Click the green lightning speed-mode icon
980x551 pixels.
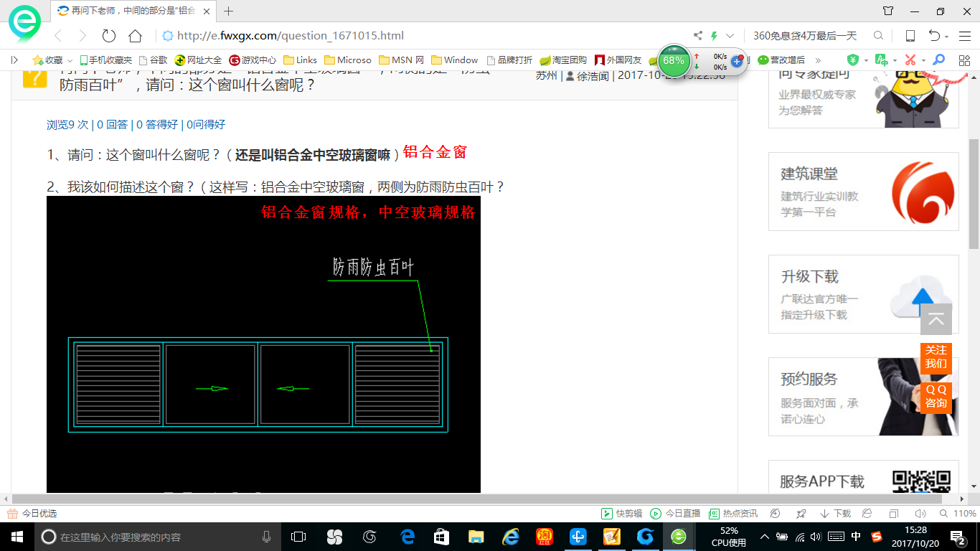tap(714, 36)
